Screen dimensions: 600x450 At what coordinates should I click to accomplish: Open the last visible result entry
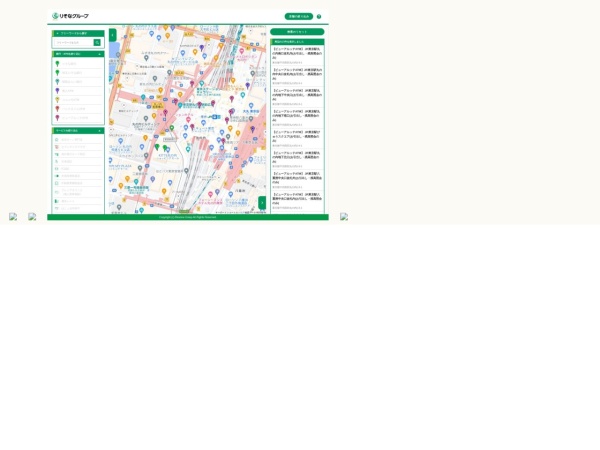[297, 201]
